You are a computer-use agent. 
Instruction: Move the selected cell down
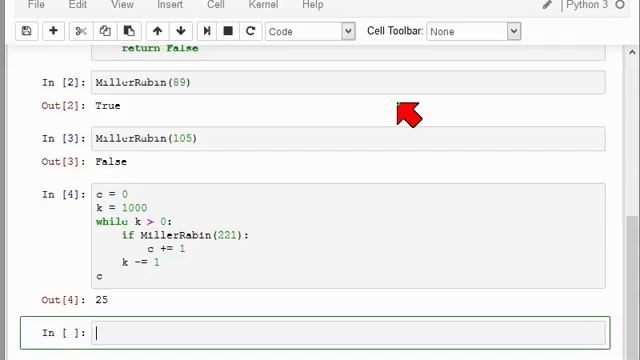[181, 31]
